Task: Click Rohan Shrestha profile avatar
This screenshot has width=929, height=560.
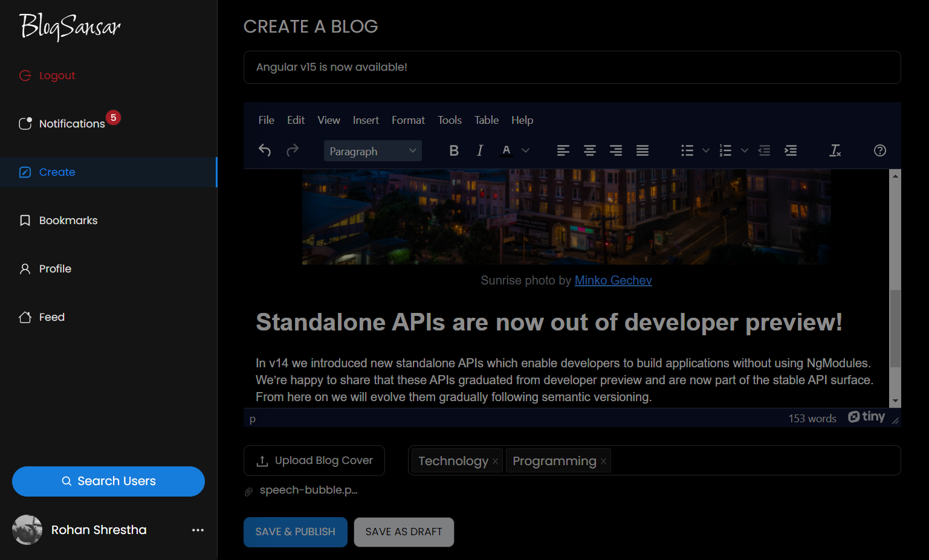Action: [27, 530]
